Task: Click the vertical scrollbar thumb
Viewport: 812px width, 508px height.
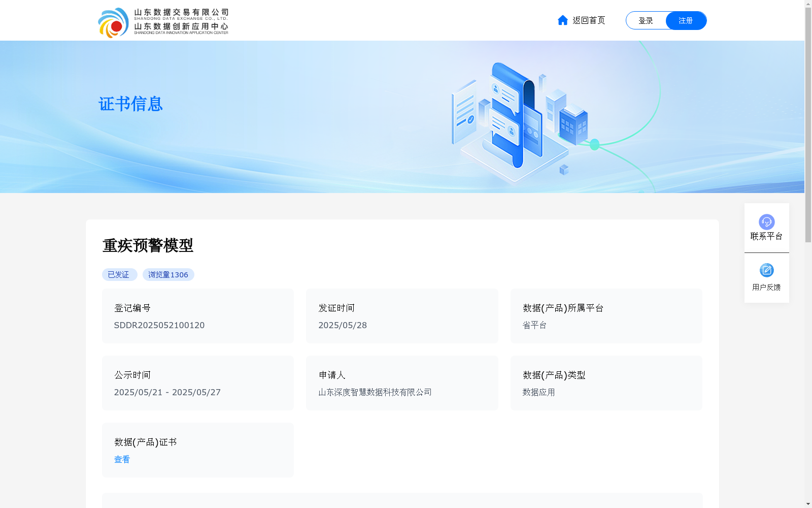Action: click(x=808, y=125)
